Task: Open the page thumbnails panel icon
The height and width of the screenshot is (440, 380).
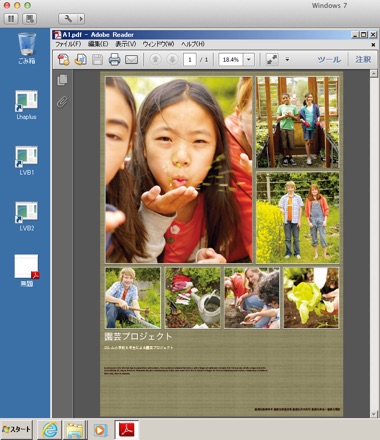Action: point(62,80)
